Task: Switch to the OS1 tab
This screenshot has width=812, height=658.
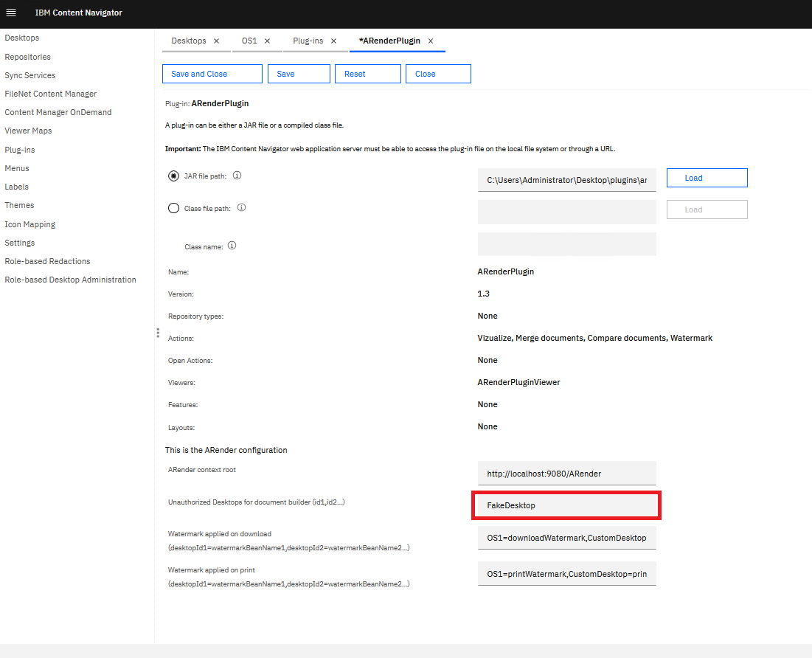Action: point(249,41)
